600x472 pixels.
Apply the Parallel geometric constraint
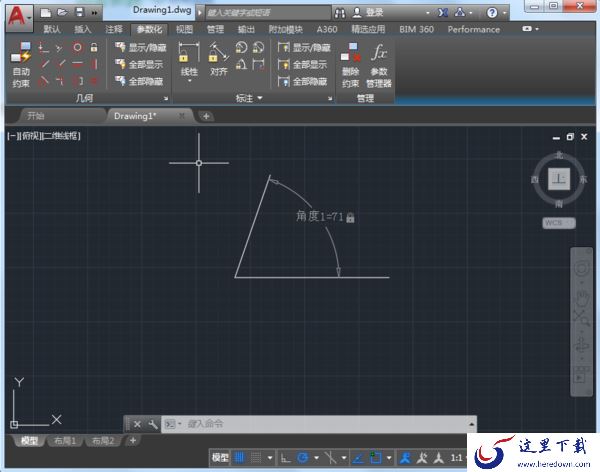pyautogui.click(x=44, y=64)
